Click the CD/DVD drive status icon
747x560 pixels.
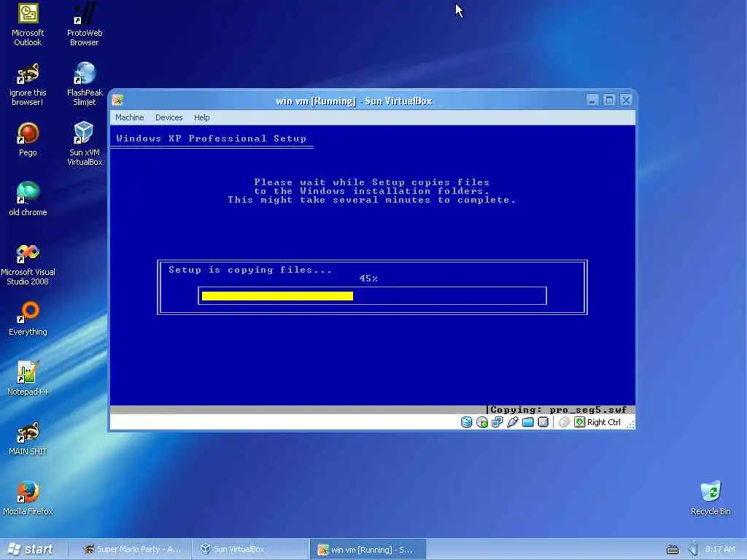click(x=482, y=422)
